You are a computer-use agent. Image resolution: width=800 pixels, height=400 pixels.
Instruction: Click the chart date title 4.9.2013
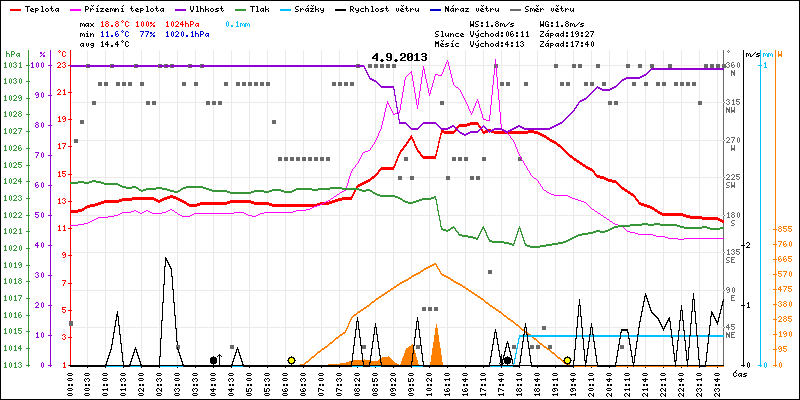399,57
